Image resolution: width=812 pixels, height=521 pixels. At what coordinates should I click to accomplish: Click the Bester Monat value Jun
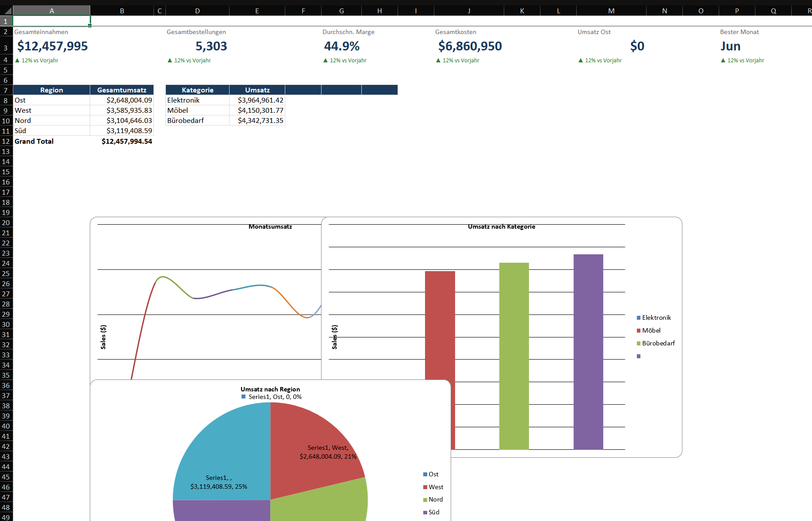[x=730, y=46]
